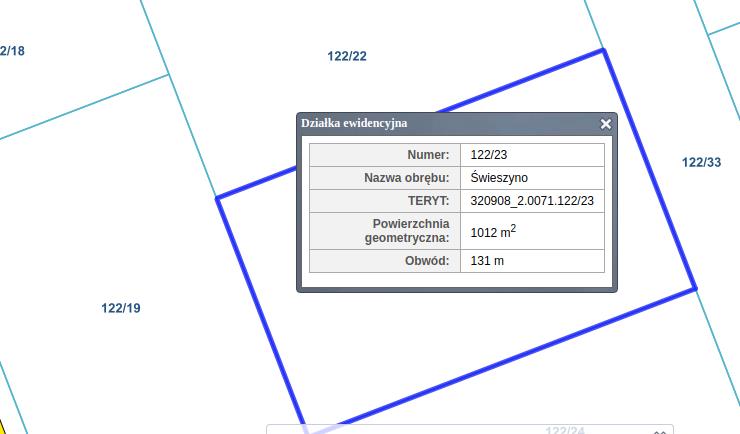Close the Działka ewidencyjna popup
Image resolution: width=740 pixels, height=434 pixels.
coord(605,124)
